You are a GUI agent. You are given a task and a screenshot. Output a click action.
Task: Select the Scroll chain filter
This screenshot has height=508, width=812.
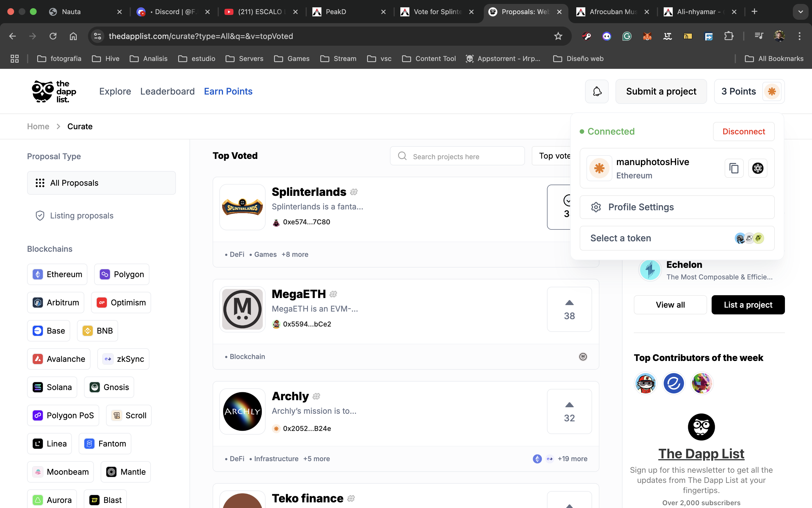click(x=129, y=415)
